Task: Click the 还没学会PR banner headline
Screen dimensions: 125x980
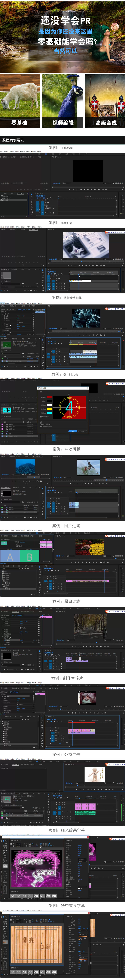Action: (65, 21)
